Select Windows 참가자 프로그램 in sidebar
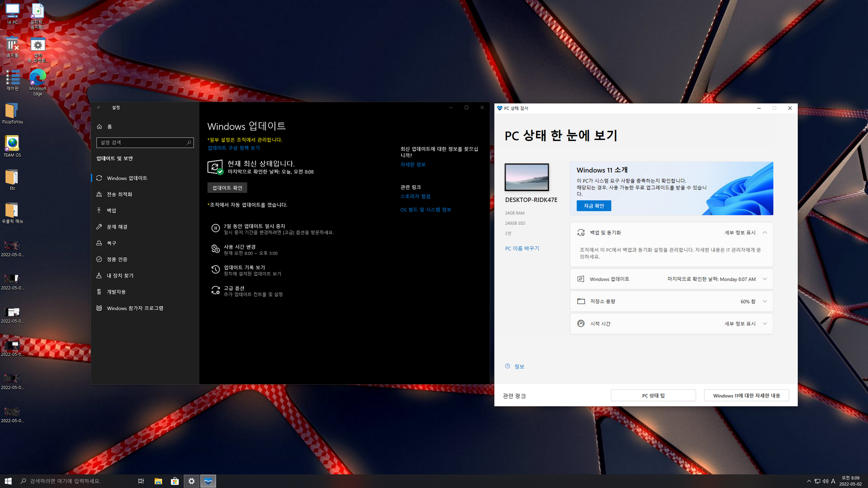The image size is (868, 488). (x=145, y=308)
